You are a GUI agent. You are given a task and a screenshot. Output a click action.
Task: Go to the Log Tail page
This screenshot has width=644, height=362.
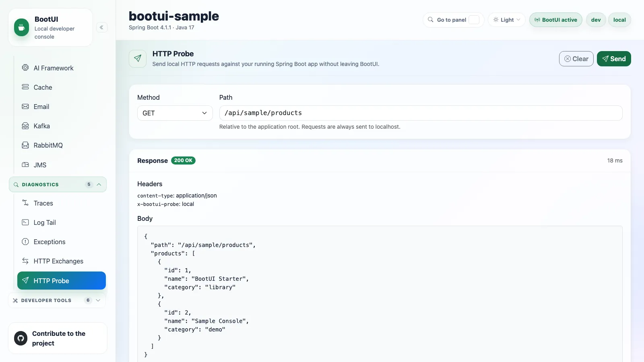pyautogui.click(x=62, y=222)
